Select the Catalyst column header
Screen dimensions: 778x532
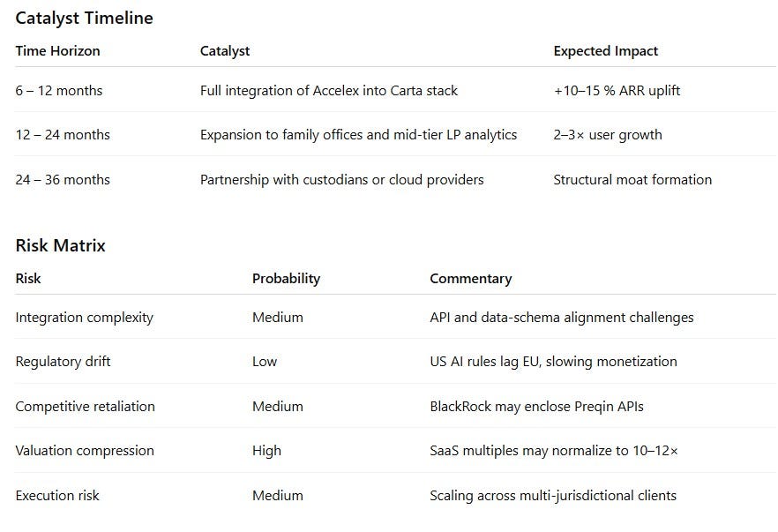[225, 51]
